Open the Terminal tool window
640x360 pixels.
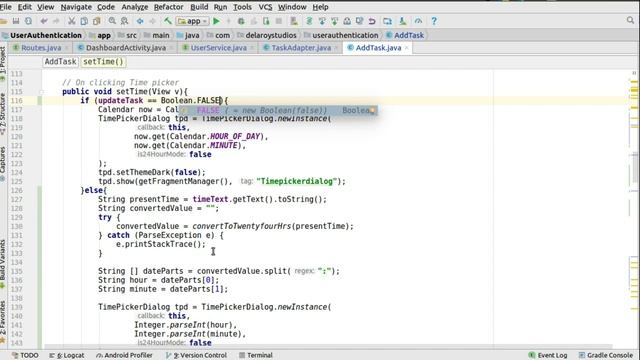click(256, 355)
